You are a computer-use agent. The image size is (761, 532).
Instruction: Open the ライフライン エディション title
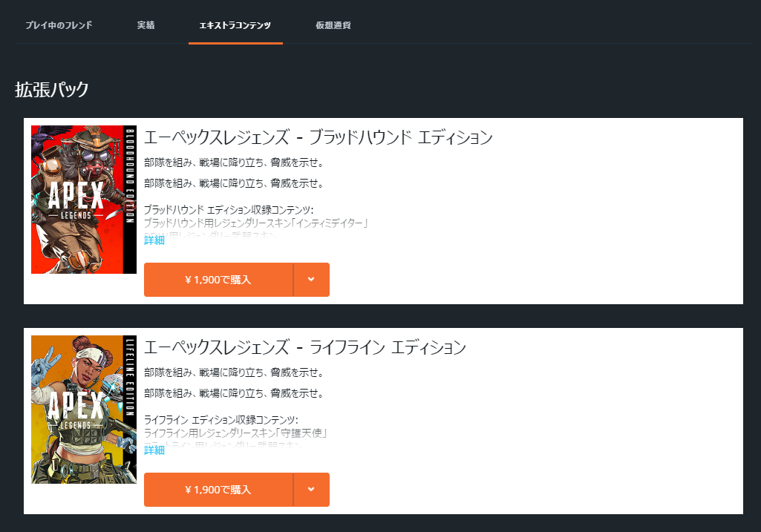pyautogui.click(x=304, y=347)
